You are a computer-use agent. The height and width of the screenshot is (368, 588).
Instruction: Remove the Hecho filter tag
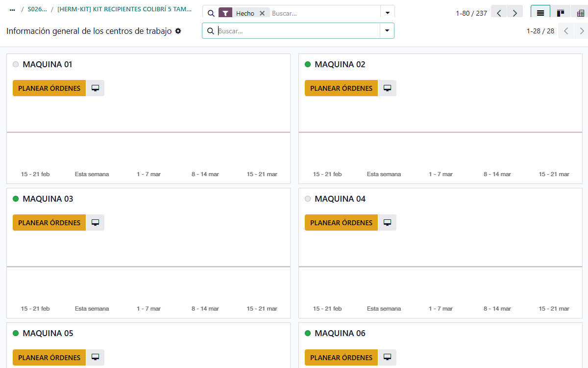[262, 13]
